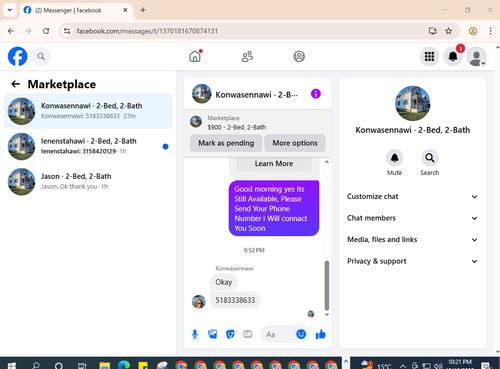This screenshot has width=500, height=369.
Task: Send a thumbs-up like
Action: (x=321, y=334)
